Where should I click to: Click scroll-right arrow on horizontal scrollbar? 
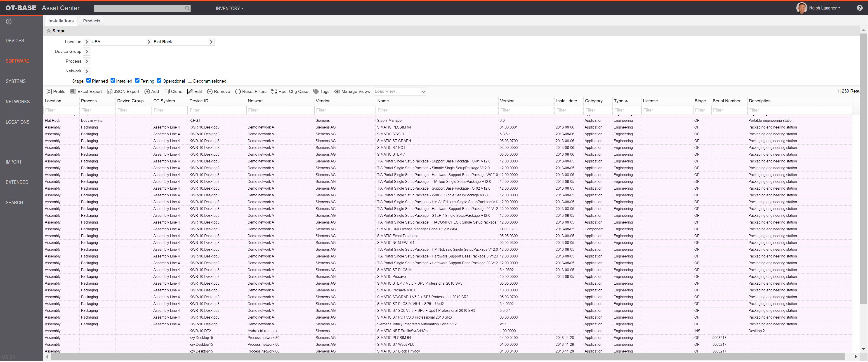tap(856, 357)
